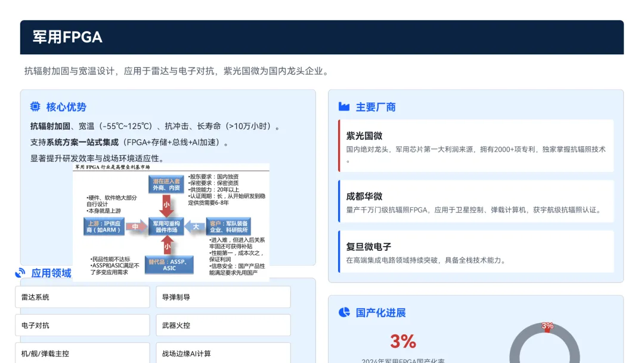Click the 军用FPGA page title
The height and width of the screenshot is (363, 644).
coord(67,37)
